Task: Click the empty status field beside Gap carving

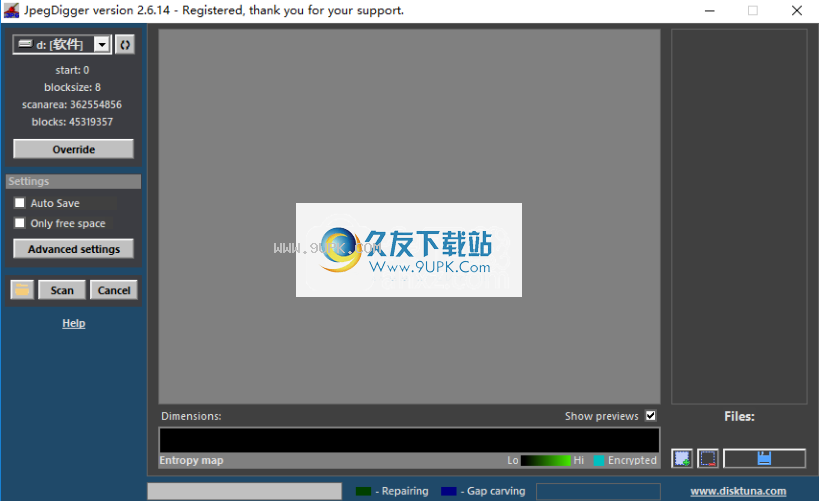Action: 598,491
